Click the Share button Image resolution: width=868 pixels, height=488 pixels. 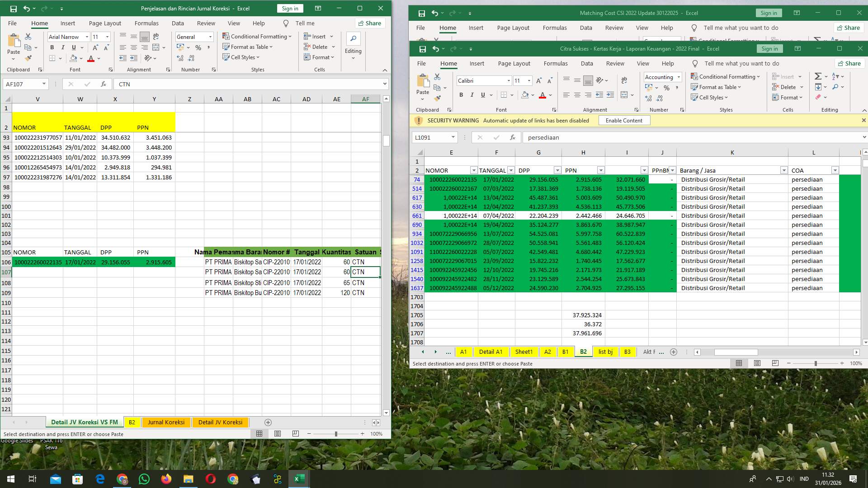coord(849,63)
